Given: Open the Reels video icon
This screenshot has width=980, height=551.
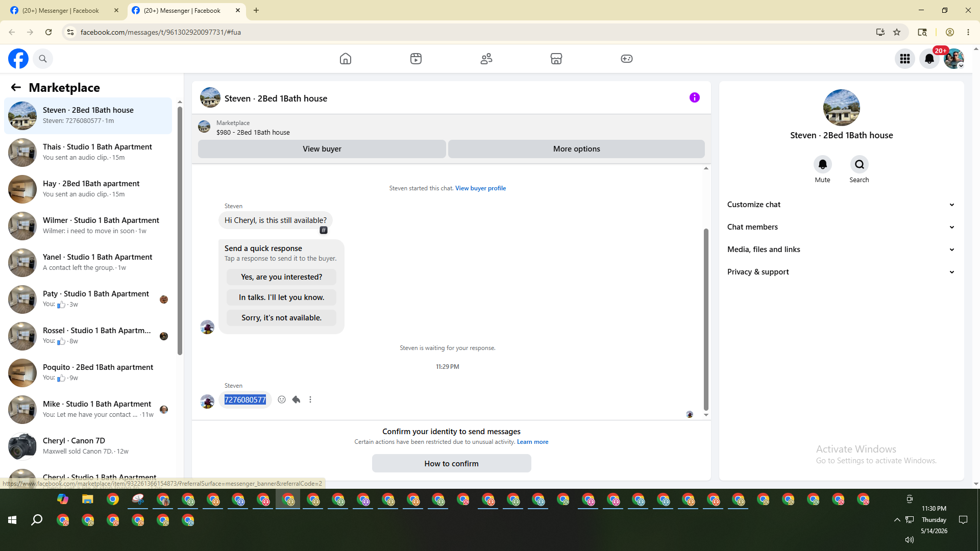Looking at the screenshot, I should [x=416, y=59].
